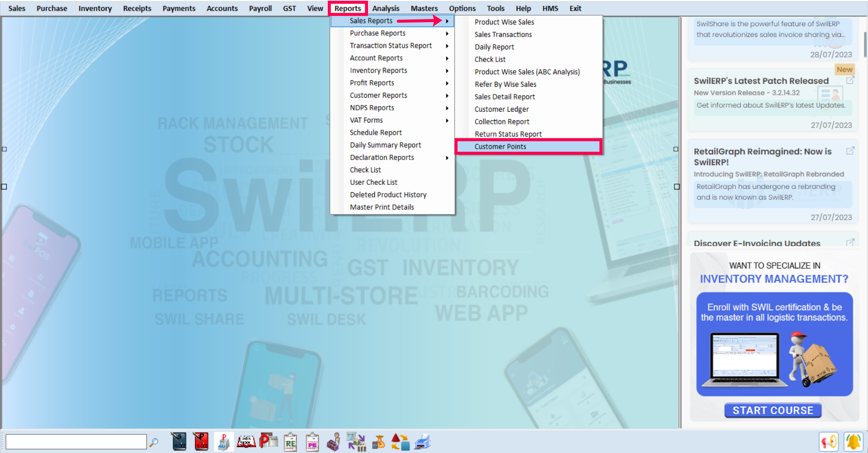Expand the Purchase Reports submenu arrow
The width and height of the screenshot is (868, 453).
point(447,33)
